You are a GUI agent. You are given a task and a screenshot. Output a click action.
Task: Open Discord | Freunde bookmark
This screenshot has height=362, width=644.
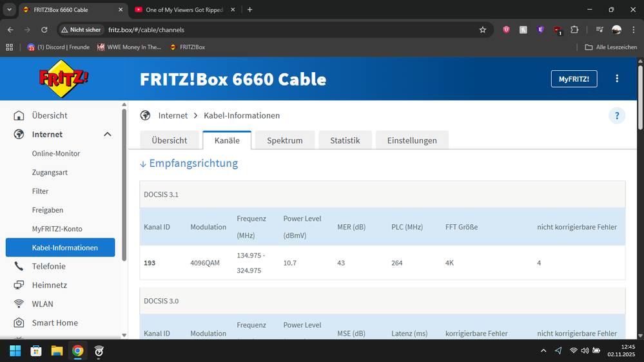58,47
